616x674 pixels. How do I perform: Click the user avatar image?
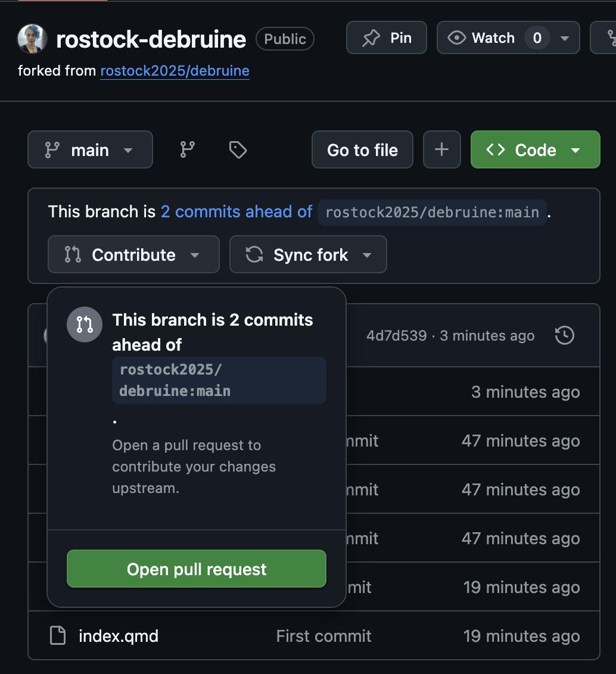[x=33, y=39]
